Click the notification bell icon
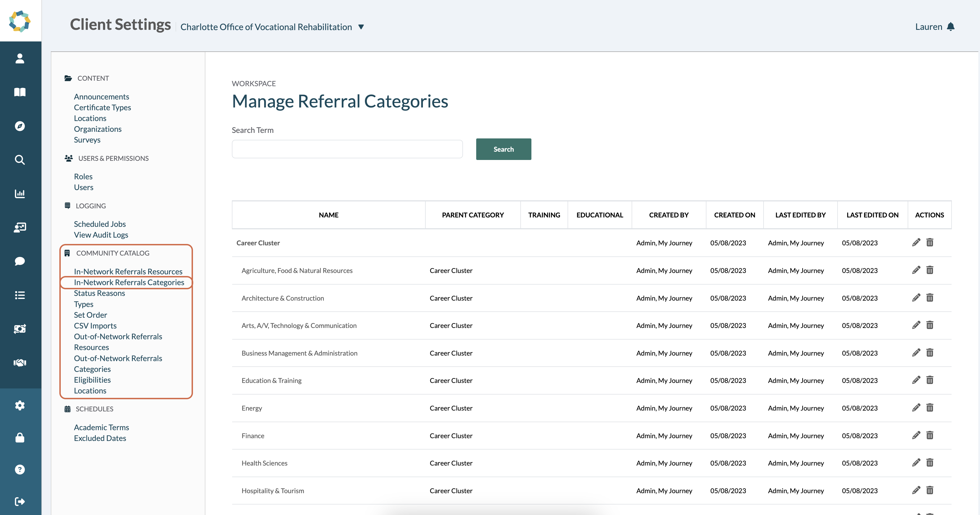Image resolution: width=980 pixels, height=515 pixels. 950,27
